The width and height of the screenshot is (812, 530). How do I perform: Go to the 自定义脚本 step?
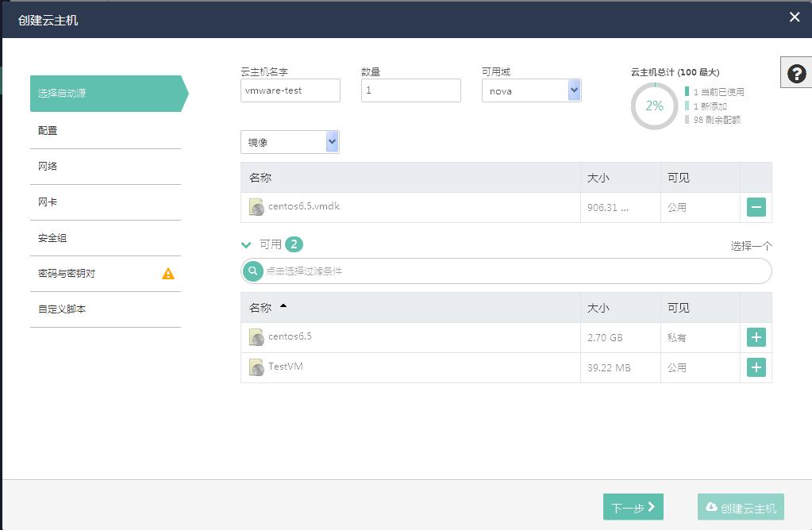[62, 309]
